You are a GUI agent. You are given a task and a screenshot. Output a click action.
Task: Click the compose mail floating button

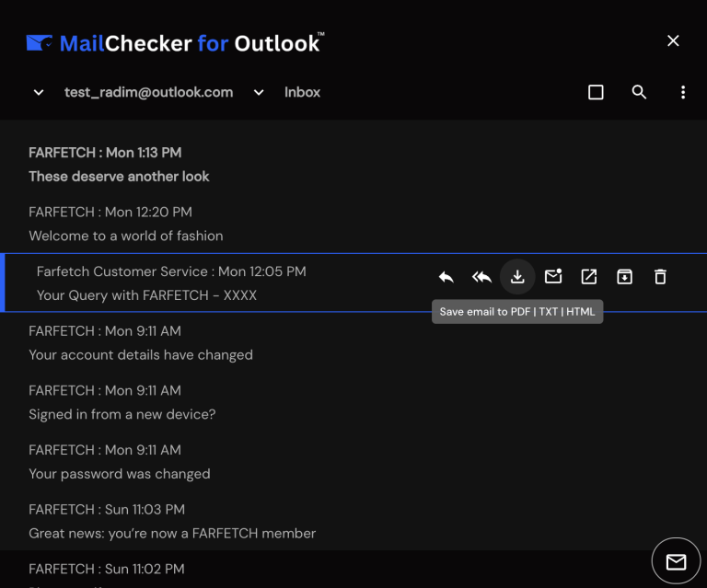coord(676,561)
